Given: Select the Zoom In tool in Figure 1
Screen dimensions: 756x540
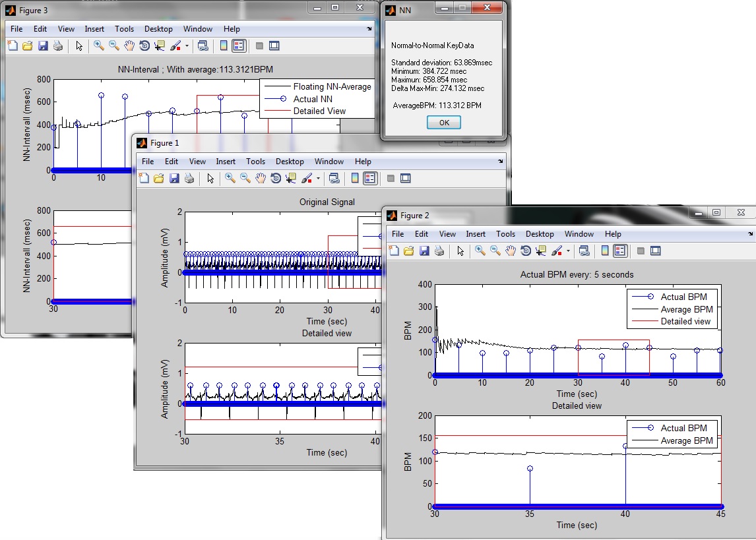Looking at the screenshot, I should point(230,178).
